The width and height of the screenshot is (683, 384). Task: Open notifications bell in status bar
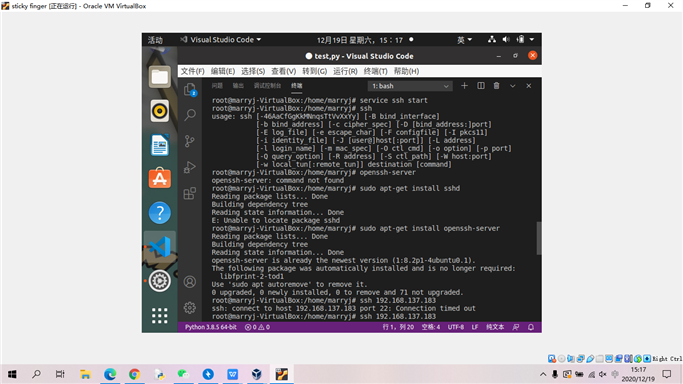click(x=531, y=327)
